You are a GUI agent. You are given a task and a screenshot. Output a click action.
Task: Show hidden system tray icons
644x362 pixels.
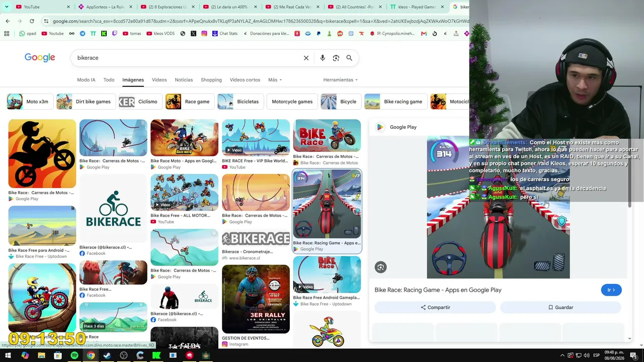[562, 355]
